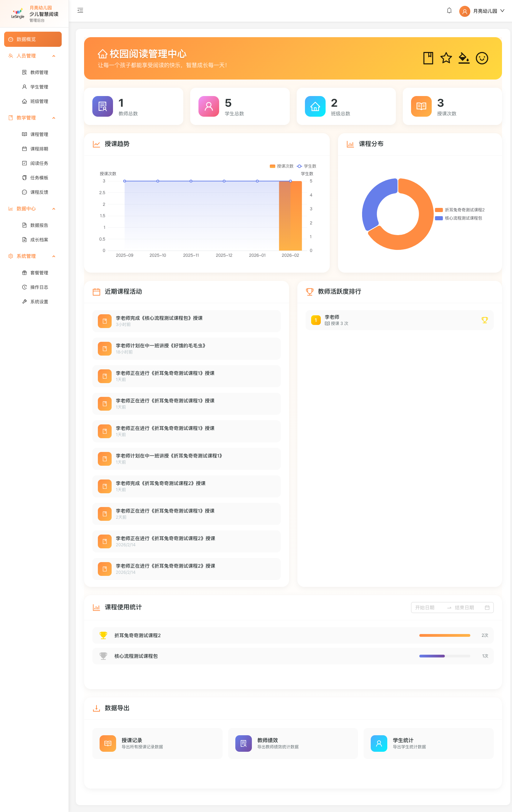Screen dimensions: 512x812
Task: Export 授课记录 data
Action: tap(157, 743)
